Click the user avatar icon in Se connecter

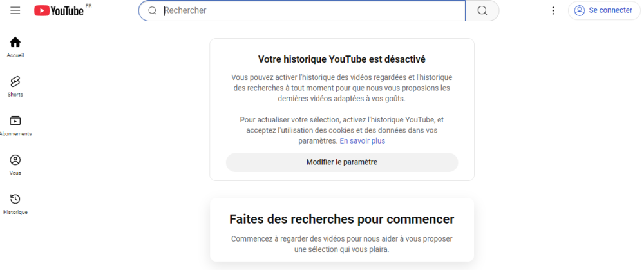(580, 10)
